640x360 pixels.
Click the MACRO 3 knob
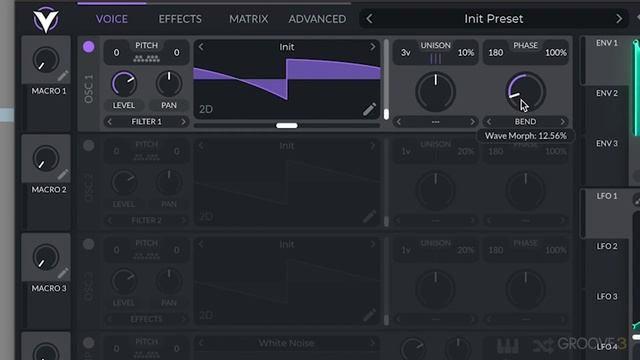(x=46, y=257)
